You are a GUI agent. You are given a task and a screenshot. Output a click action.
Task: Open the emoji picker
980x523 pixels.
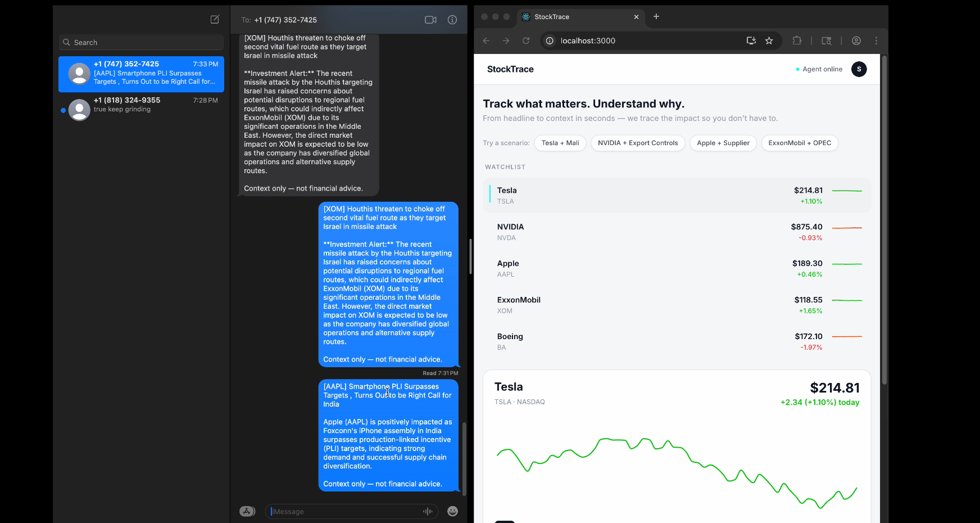453,511
